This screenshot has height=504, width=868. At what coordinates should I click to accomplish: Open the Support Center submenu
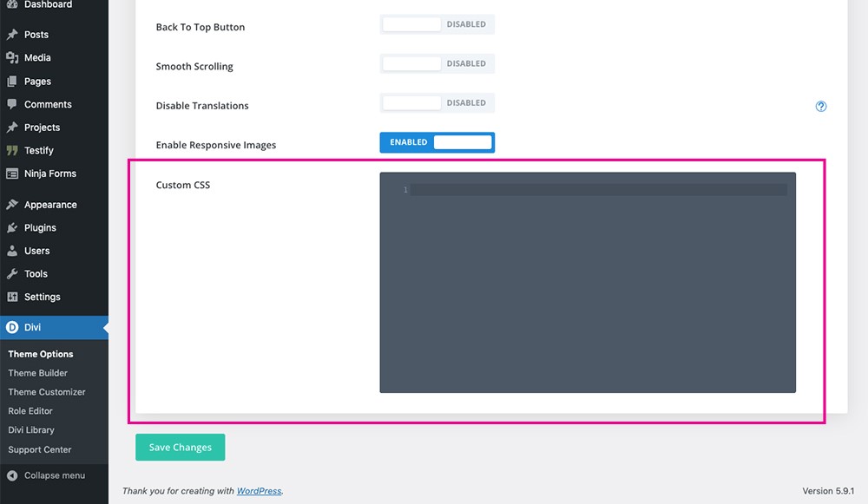point(39,449)
